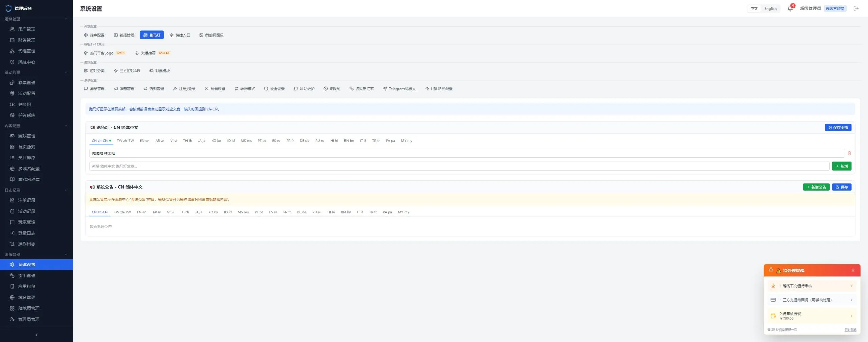Image resolution: width=868 pixels, height=342 pixels.
Task: Click the 暂时忽略 link in the reminder popup
Action: [850, 330]
